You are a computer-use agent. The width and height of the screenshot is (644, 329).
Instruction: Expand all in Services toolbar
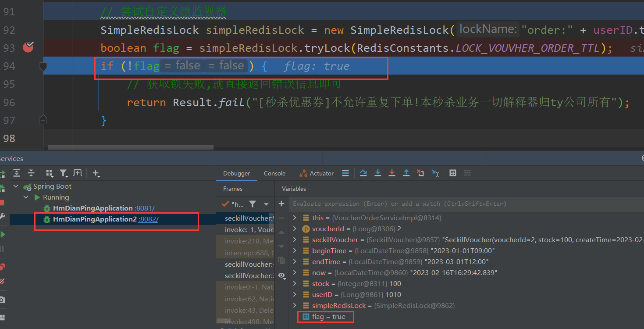pyautogui.click(x=17, y=173)
